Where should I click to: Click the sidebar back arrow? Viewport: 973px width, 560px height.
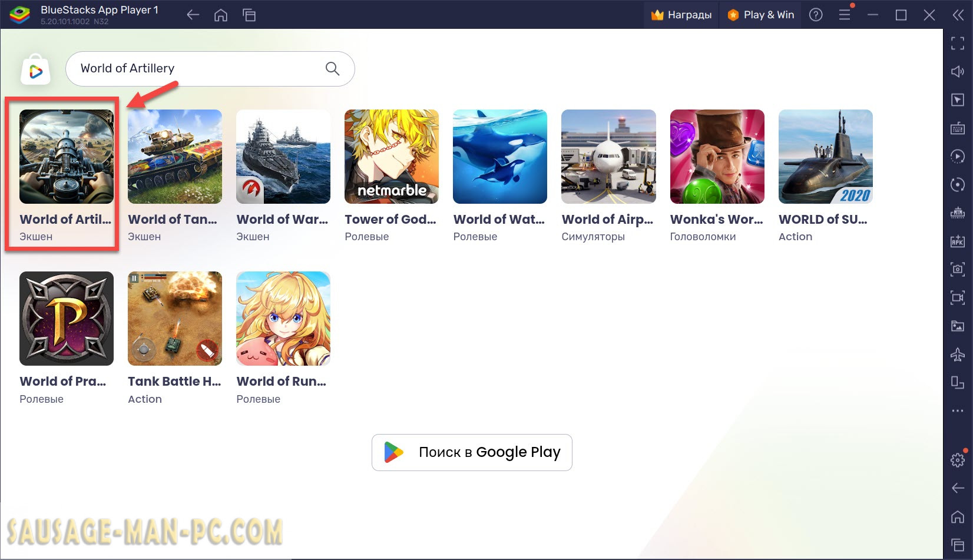[x=958, y=488]
